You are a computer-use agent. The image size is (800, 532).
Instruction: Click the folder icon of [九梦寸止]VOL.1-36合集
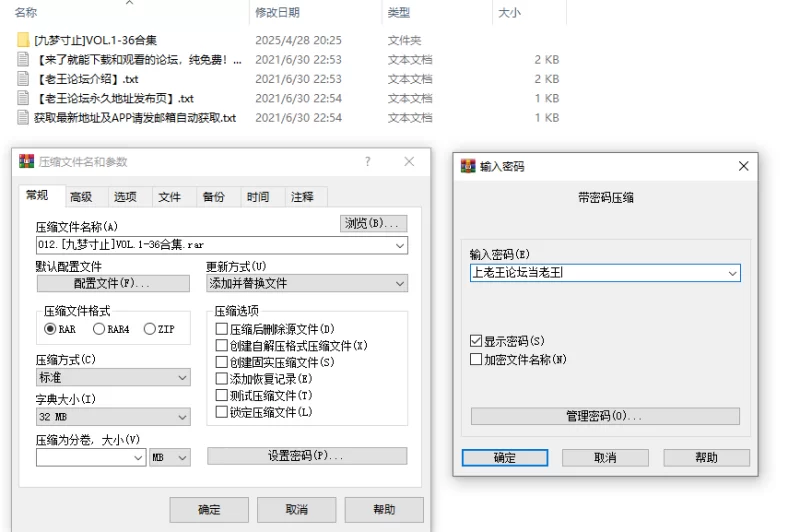click(x=23, y=41)
